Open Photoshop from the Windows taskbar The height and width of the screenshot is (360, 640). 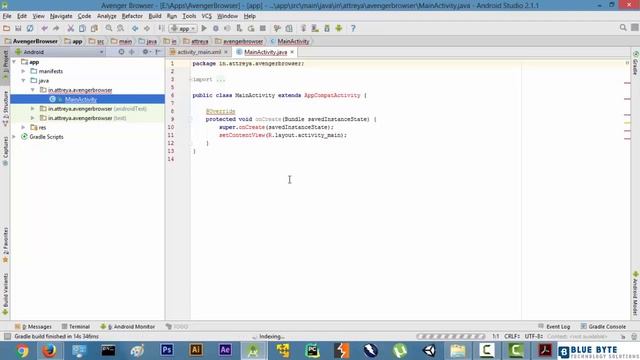tap(167, 350)
